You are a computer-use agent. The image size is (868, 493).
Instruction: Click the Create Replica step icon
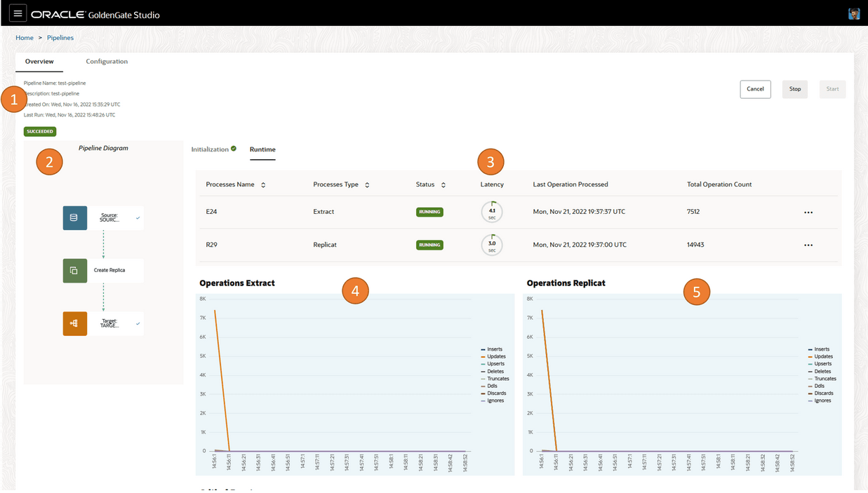tap(74, 271)
